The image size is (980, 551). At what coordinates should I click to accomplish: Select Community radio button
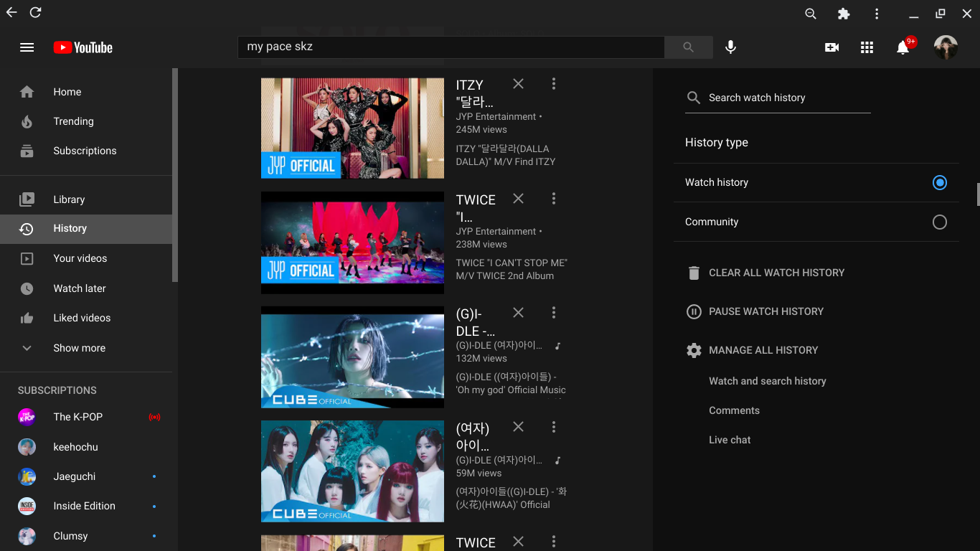(939, 222)
